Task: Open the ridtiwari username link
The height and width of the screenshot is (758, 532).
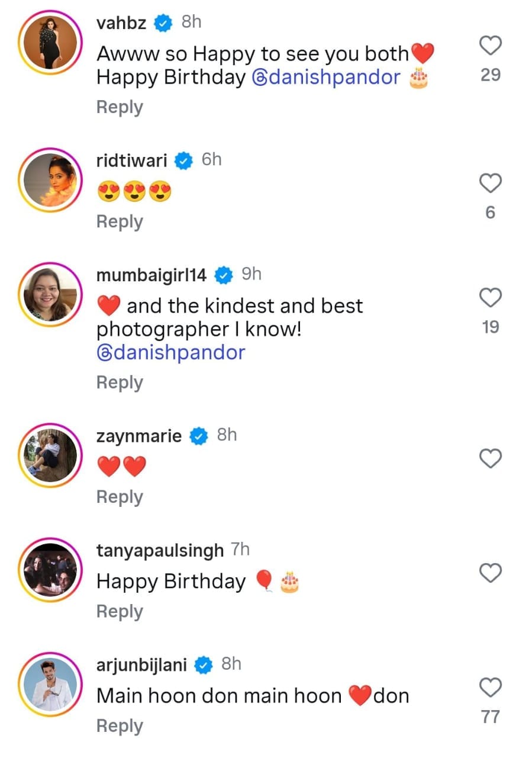Action: pos(131,160)
